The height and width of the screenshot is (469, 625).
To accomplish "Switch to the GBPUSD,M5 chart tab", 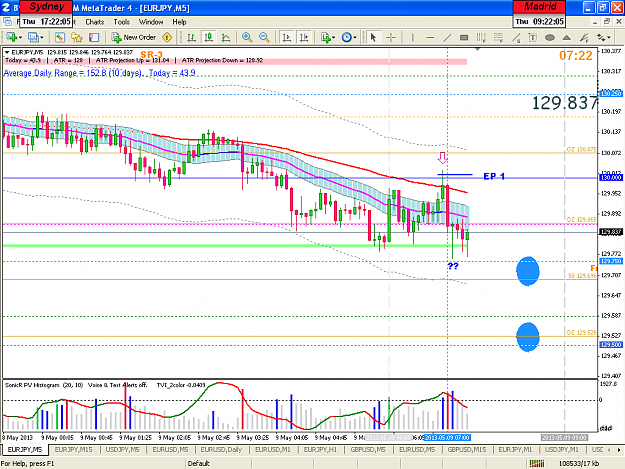I will pyautogui.click(x=368, y=449).
